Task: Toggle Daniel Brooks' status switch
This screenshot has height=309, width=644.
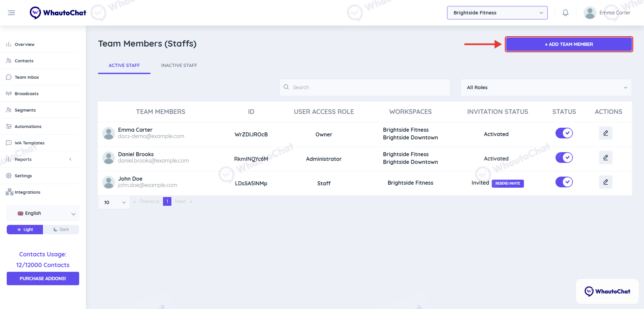Action: click(564, 158)
